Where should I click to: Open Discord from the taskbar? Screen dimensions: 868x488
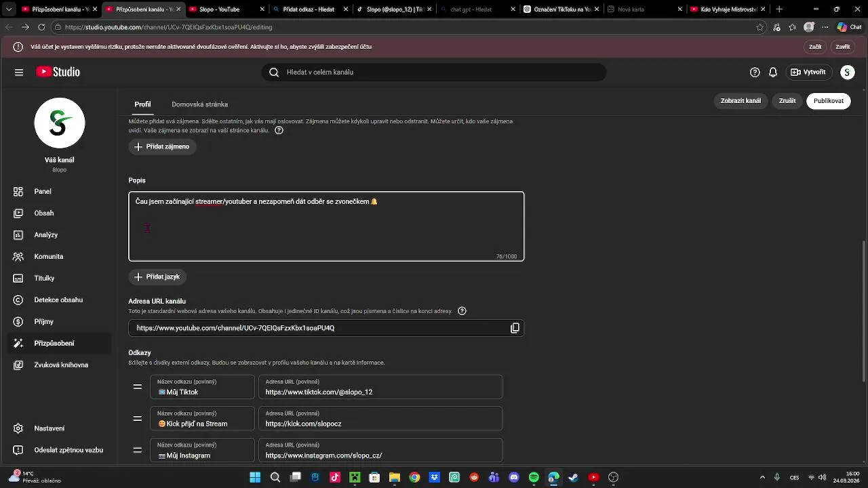(x=513, y=478)
